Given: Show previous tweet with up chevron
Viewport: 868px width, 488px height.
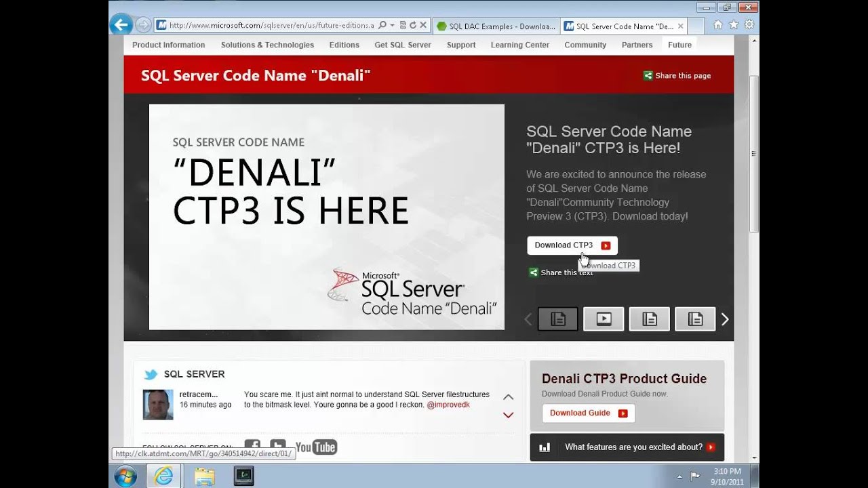Looking at the screenshot, I should point(508,397).
